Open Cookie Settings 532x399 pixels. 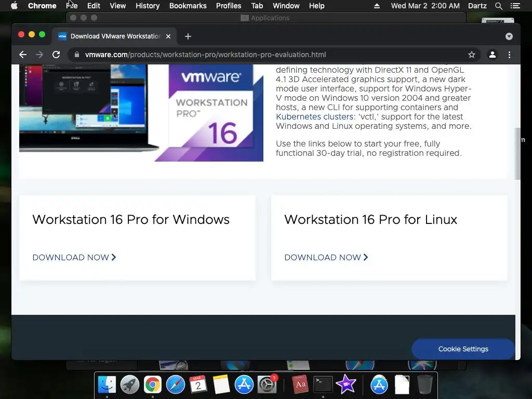tap(463, 349)
